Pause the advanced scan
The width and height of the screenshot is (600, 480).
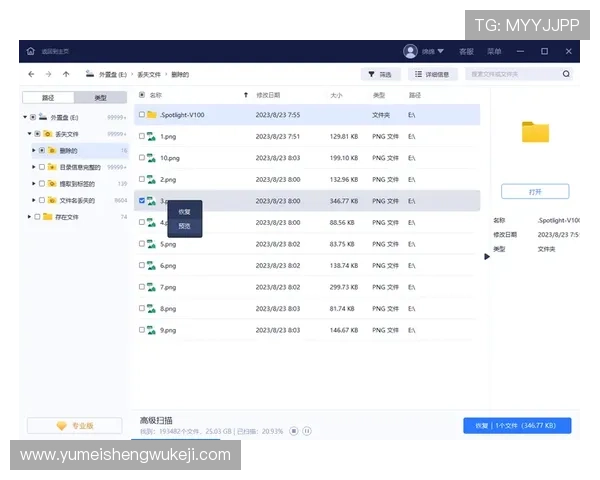pyautogui.click(x=307, y=431)
